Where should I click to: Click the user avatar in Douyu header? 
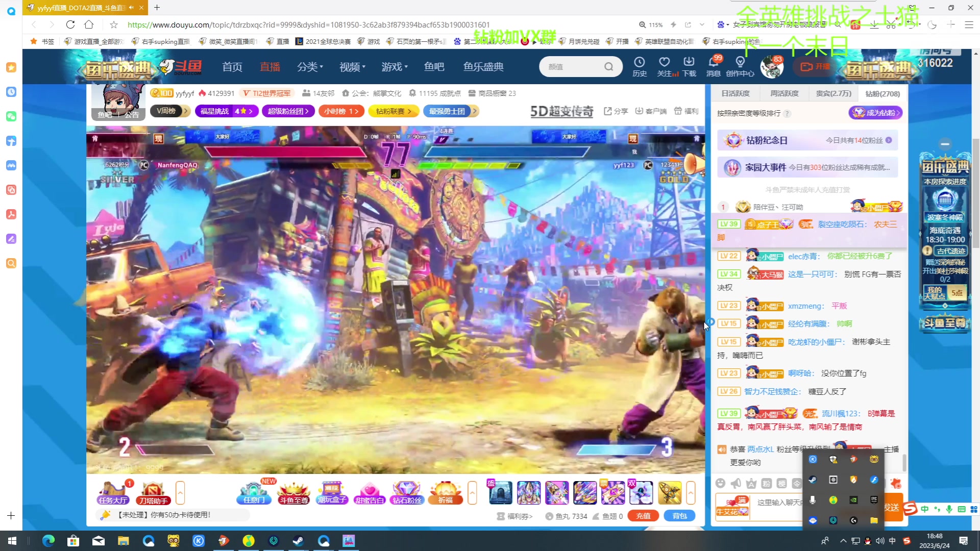(x=772, y=67)
